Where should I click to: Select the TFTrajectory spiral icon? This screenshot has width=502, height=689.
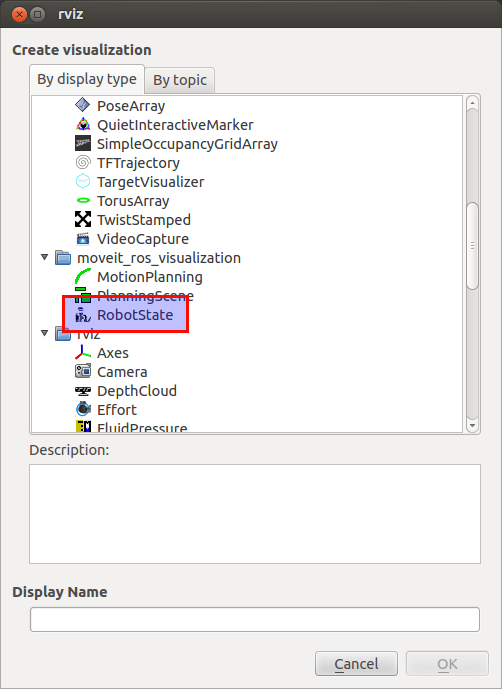(83, 163)
